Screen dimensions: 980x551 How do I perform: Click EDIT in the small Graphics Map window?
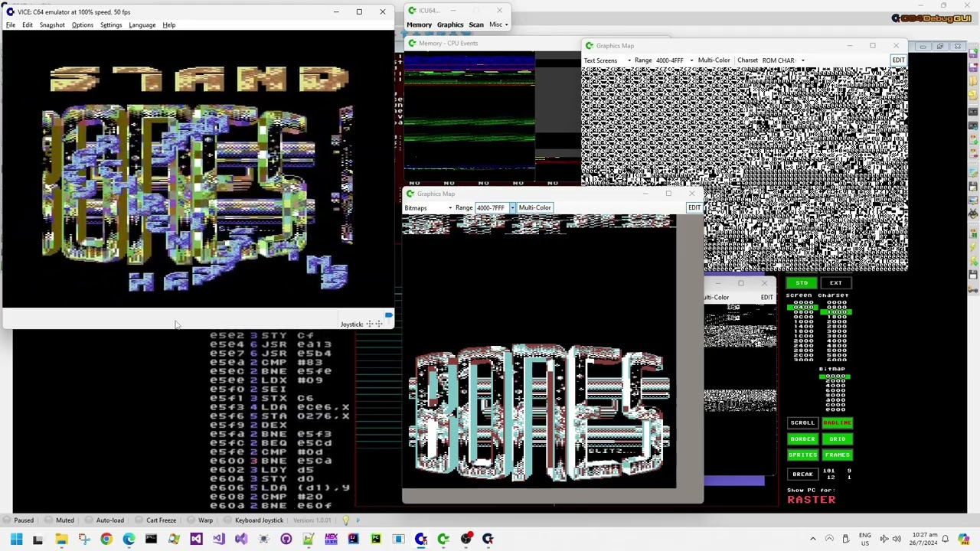(766, 298)
